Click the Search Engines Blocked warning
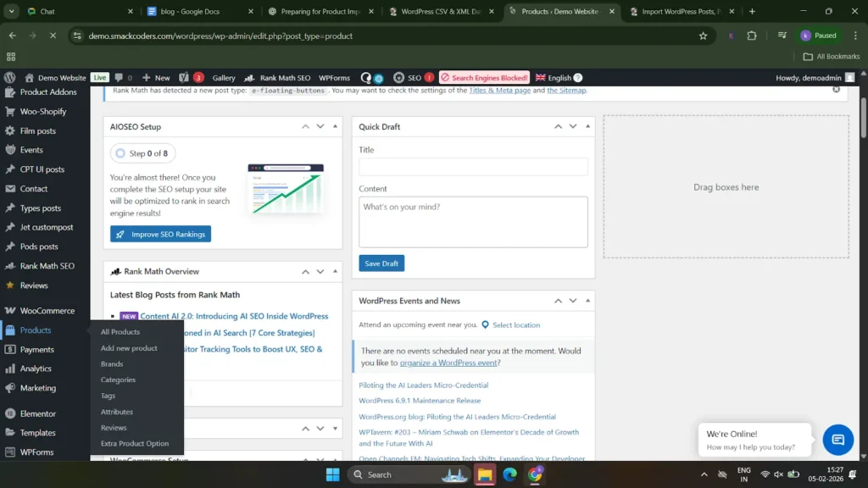The image size is (868, 488). pos(484,77)
